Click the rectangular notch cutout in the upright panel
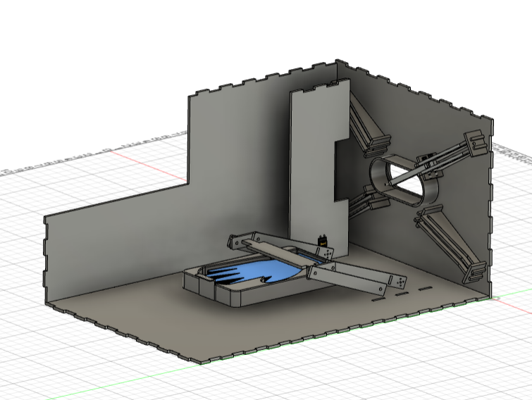Image resolution: width=532 pixels, height=400 pixels. 342,170
